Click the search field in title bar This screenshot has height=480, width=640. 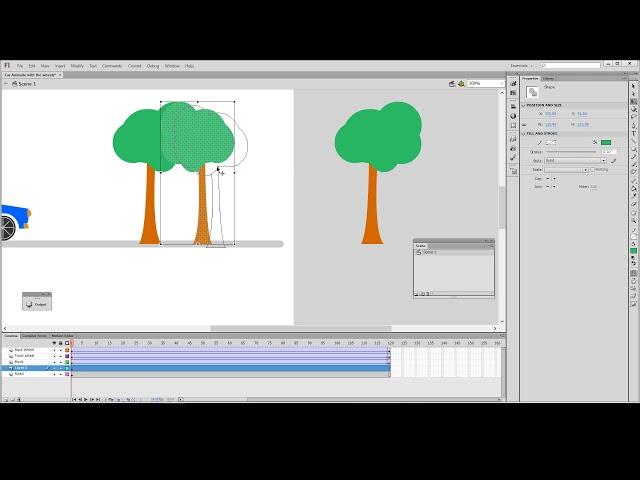pyautogui.click(x=570, y=65)
